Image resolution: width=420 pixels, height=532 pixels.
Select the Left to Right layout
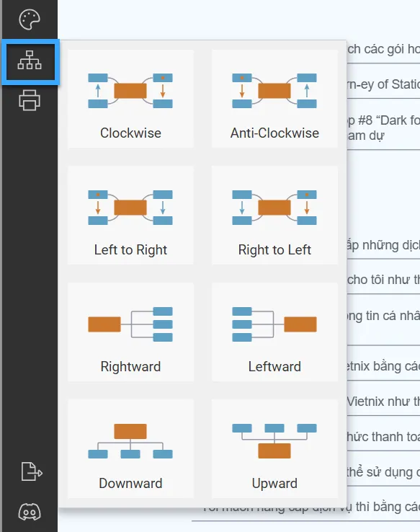130,215
